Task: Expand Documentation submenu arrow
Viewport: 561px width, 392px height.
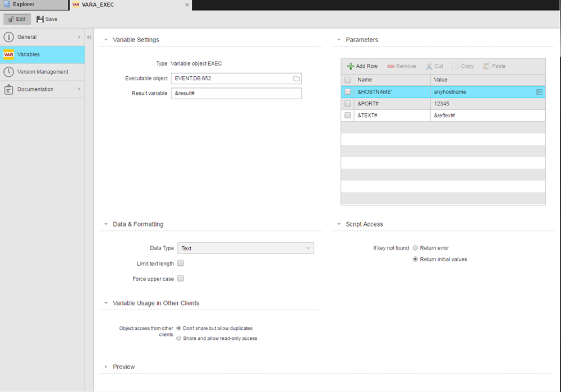Action: coord(79,89)
